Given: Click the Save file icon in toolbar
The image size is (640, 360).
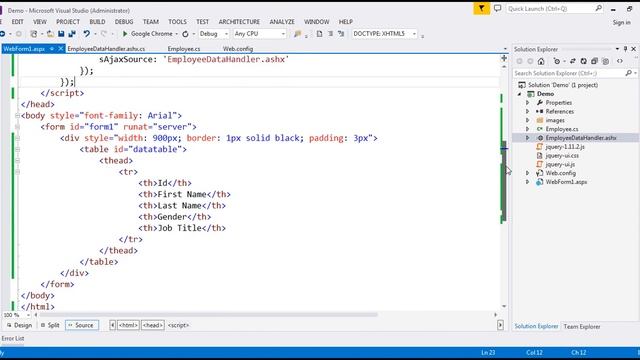Looking at the screenshot, I should click(x=61, y=34).
